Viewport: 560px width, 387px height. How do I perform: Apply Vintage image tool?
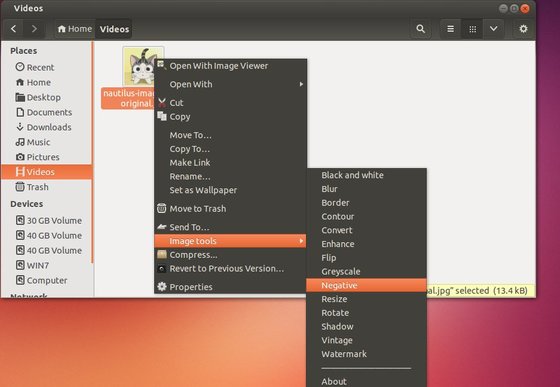click(x=366, y=341)
